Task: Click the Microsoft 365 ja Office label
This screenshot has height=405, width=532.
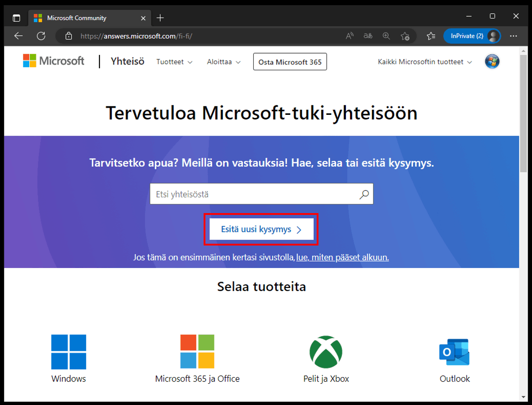Action: pyautogui.click(x=197, y=378)
